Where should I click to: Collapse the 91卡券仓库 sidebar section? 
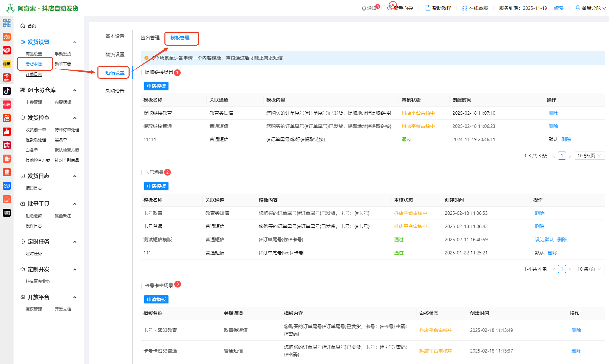tap(75, 90)
